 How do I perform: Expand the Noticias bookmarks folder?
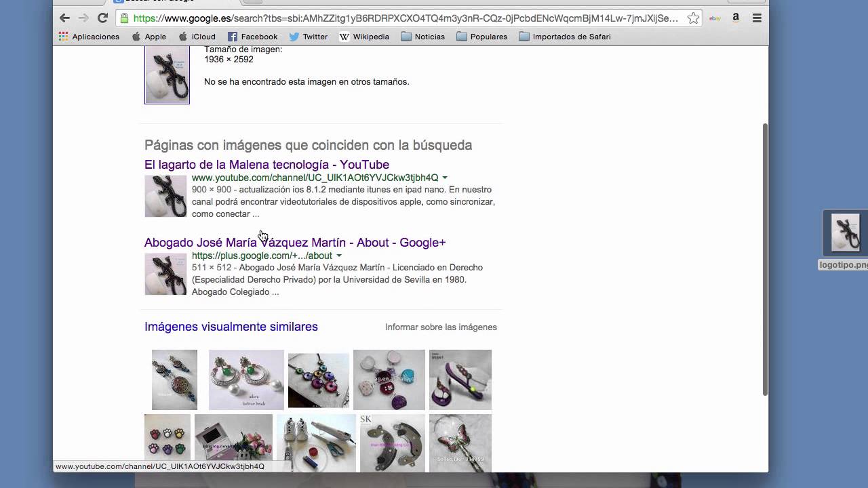tap(423, 37)
